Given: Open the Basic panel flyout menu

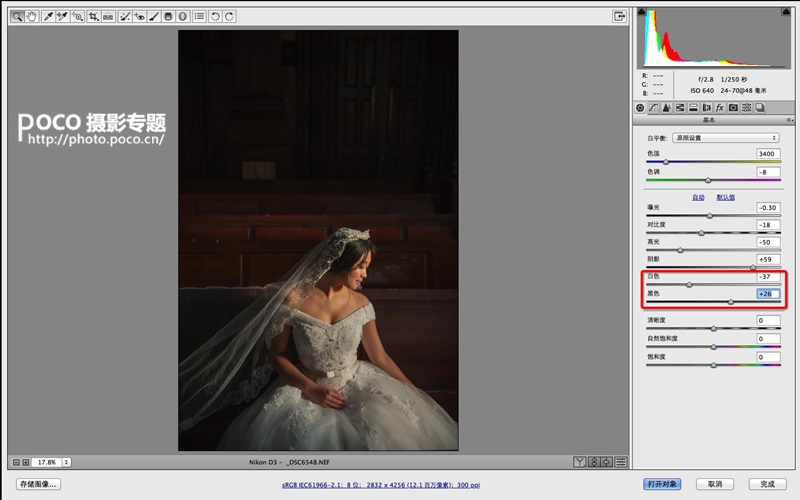Looking at the screenshot, I should coord(789,120).
